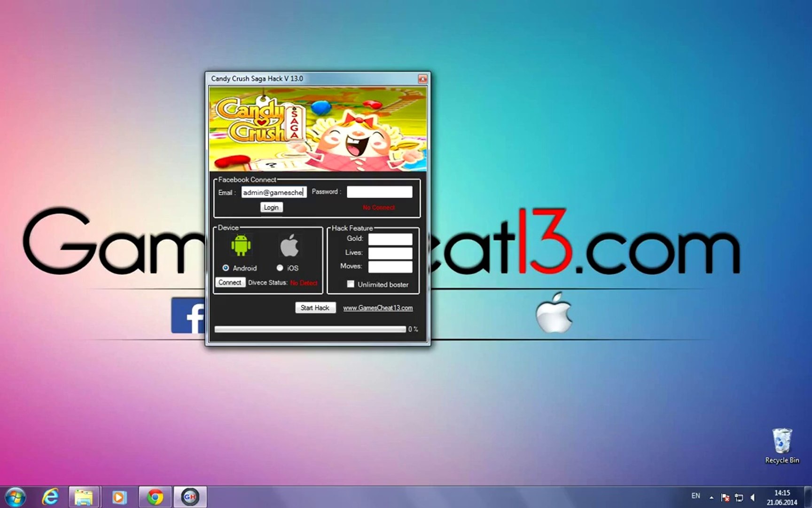Select the Android radio button

point(226,268)
